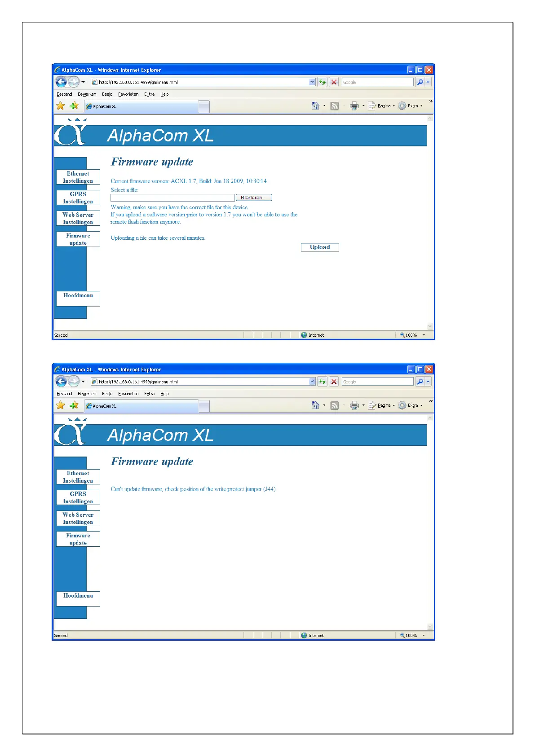Click Favorites star in top browser window
Screen dimensions: 535x756
[61, 106]
